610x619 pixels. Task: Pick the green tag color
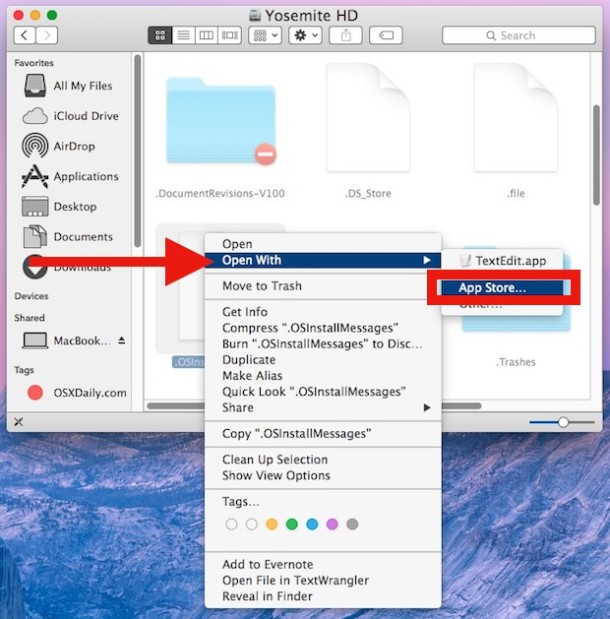coord(292,524)
